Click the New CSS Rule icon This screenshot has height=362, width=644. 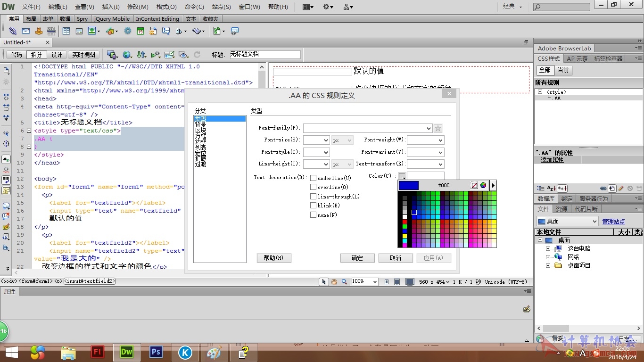click(x=612, y=189)
